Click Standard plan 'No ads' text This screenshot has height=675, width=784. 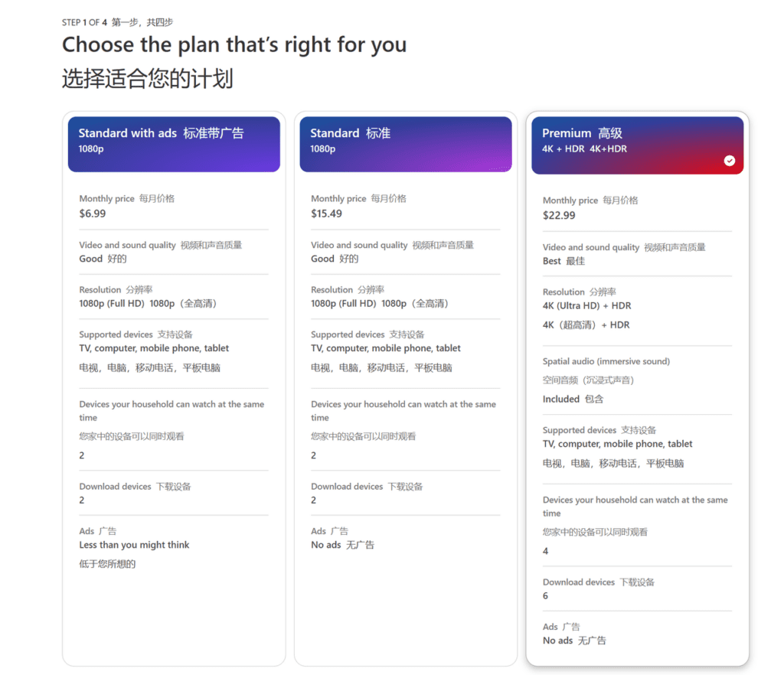point(326,545)
